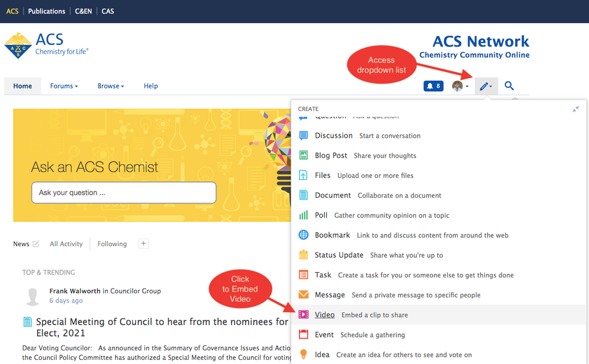Switch to the All Activity tab
This screenshot has height=364, width=589.
point(66,244)
